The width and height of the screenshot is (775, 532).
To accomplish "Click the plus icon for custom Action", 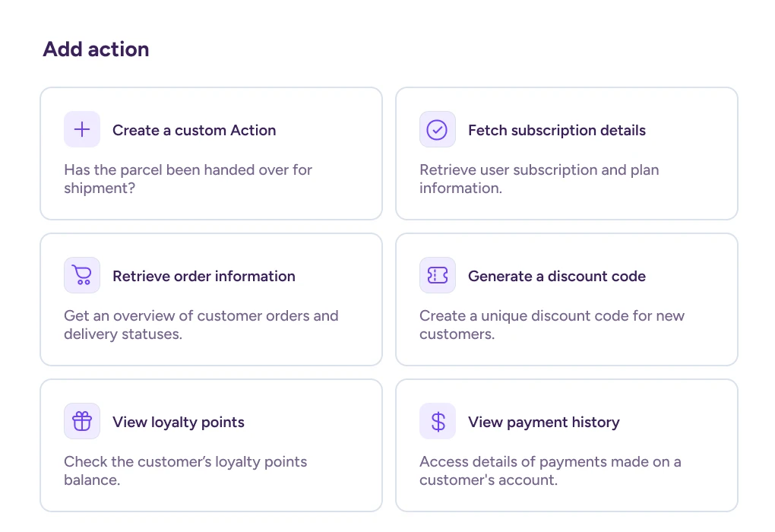I will pyautogui.click(x=82, y=129).
